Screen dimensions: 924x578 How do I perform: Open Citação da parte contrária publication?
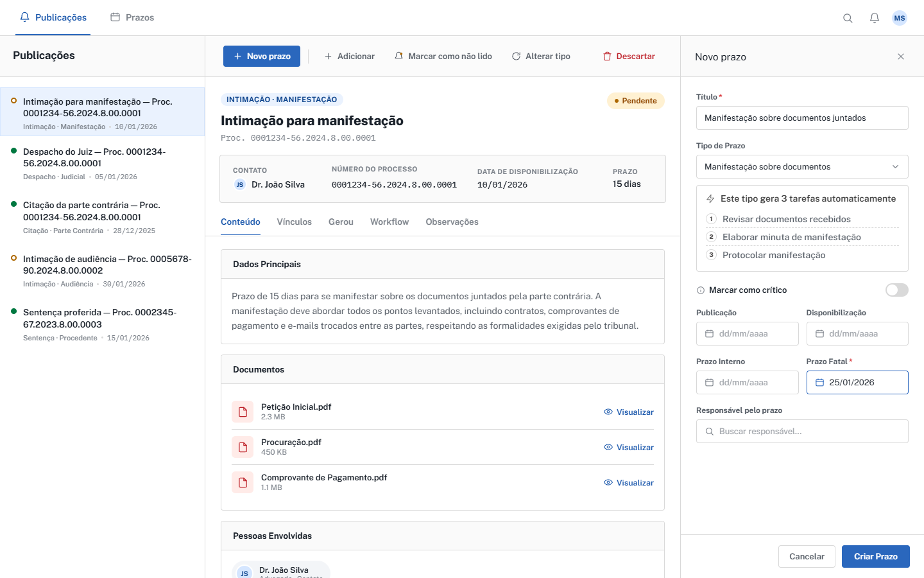pos(103,218)
